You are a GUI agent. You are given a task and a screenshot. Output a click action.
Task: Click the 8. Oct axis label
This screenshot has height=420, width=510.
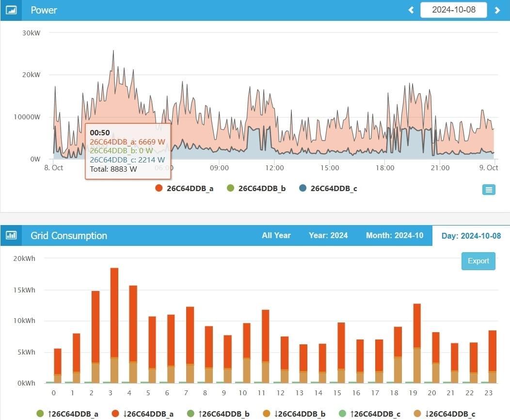pos(54,167)
